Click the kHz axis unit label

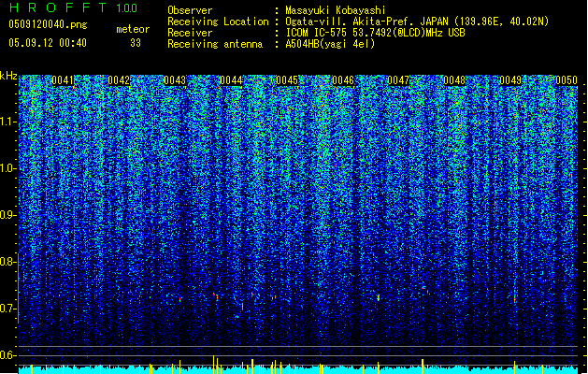pos(8,76)
